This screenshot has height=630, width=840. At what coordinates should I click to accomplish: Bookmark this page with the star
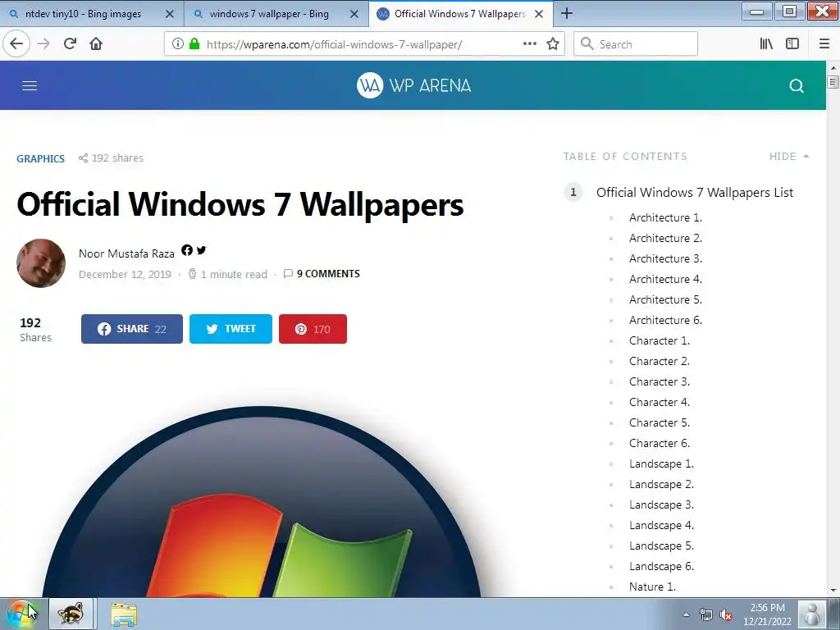pyautogui.click(x=553, y=44)
